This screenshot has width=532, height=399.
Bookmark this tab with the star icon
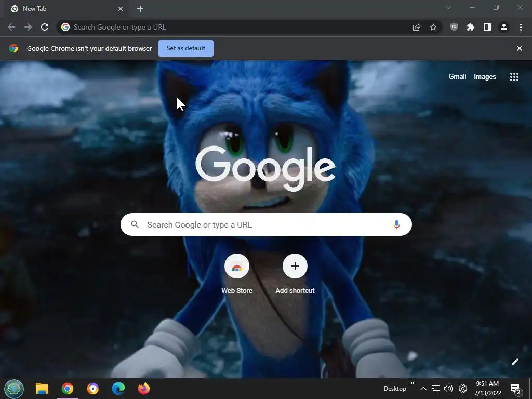pos(433,27)
